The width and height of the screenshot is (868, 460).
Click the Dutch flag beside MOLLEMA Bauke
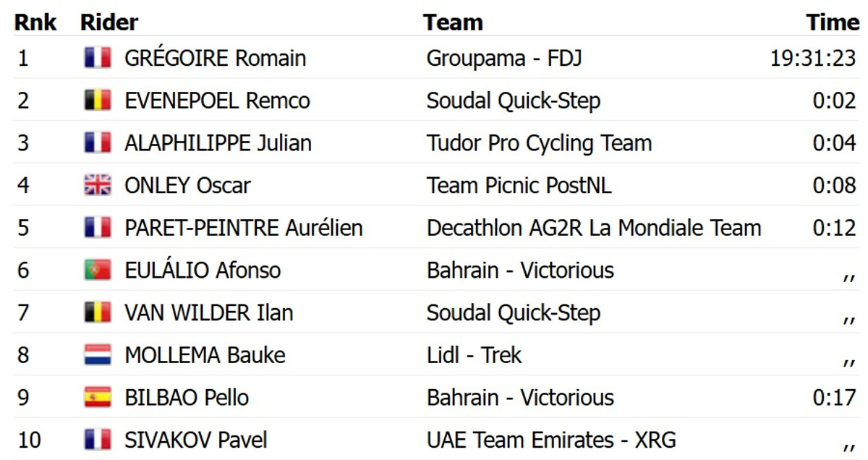pyautogui.click(x=98, y=355)
